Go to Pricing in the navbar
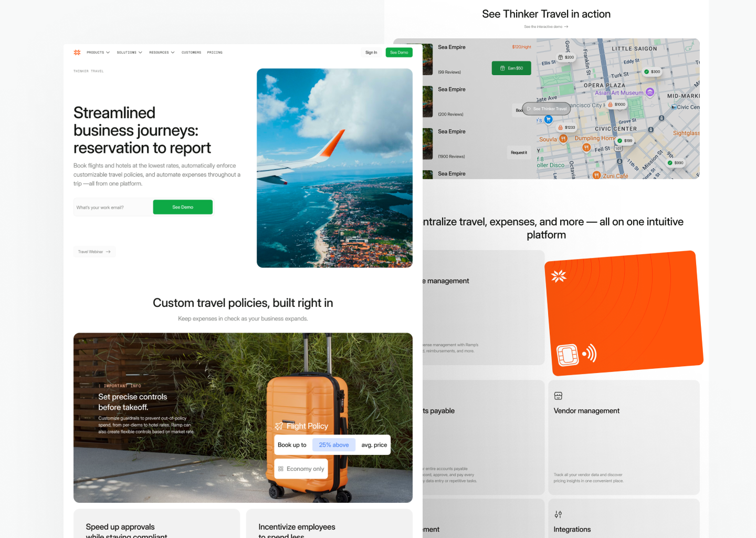 (215, 53)
